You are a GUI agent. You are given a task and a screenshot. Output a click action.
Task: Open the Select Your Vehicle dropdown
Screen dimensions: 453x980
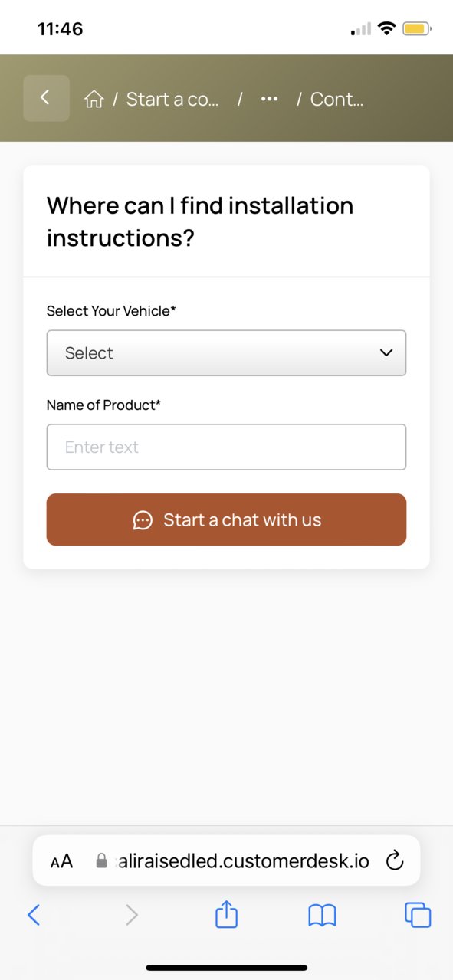point(226,353)
